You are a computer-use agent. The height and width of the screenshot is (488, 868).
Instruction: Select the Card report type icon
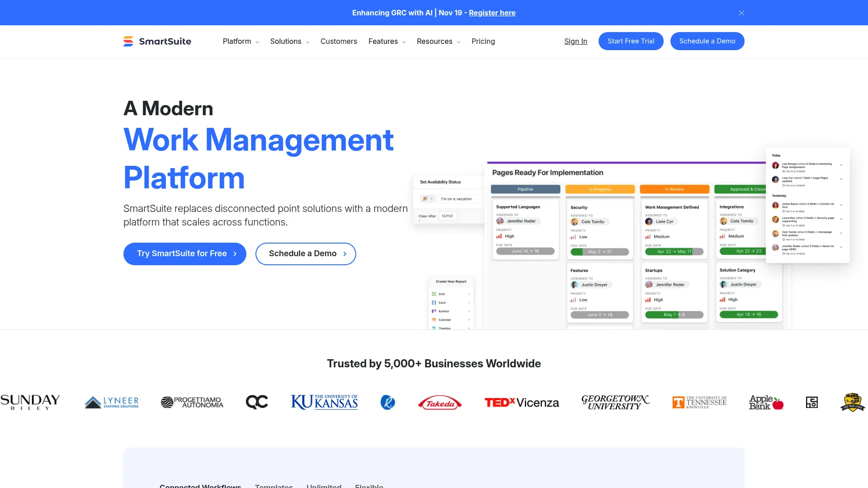(434, 303)
